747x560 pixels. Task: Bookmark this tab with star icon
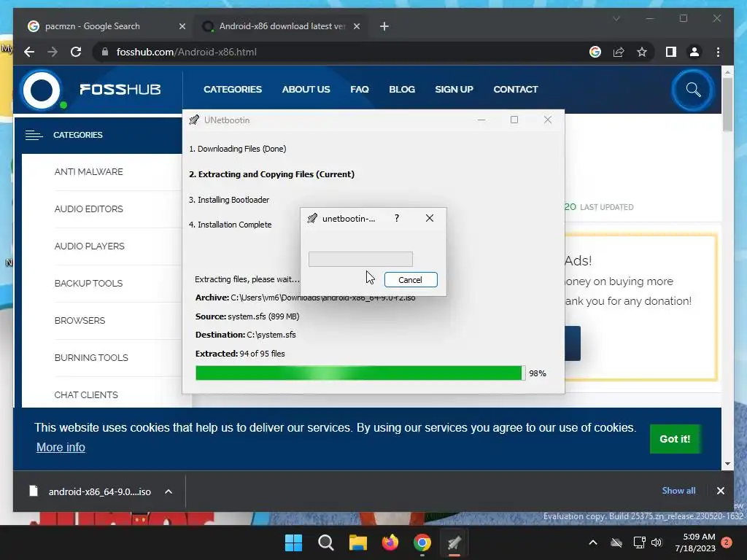(x=642, y=52)
